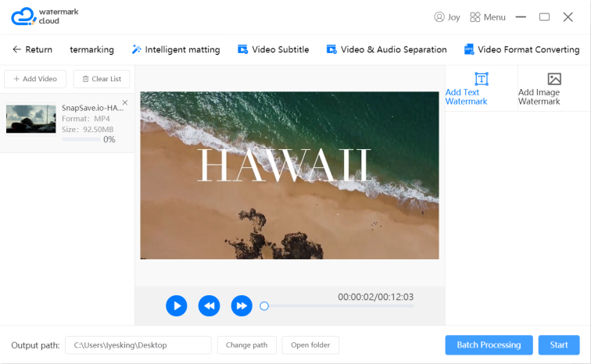
Task: Click the Video Subtitle icon
Action: coord(242,49)
